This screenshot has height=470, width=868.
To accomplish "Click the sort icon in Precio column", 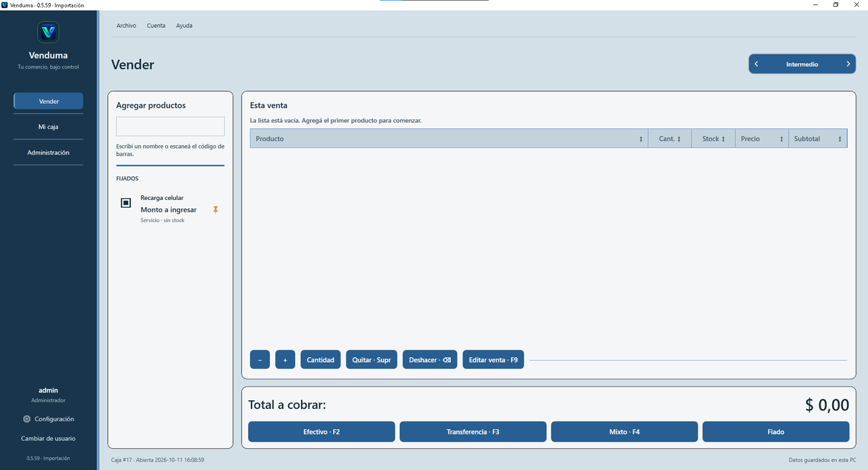I will pyautogui.click(x=781, y=139).
